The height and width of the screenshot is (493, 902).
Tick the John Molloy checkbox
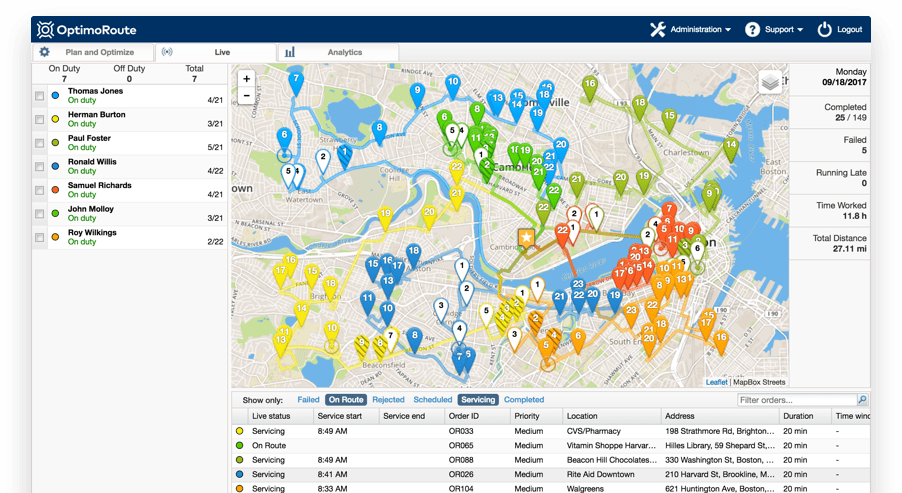click(39, 213)
